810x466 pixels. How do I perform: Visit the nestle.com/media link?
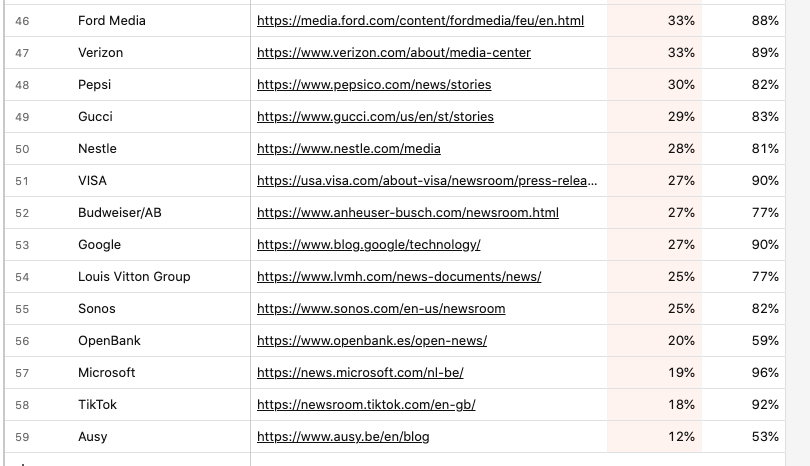click(349, 149)
